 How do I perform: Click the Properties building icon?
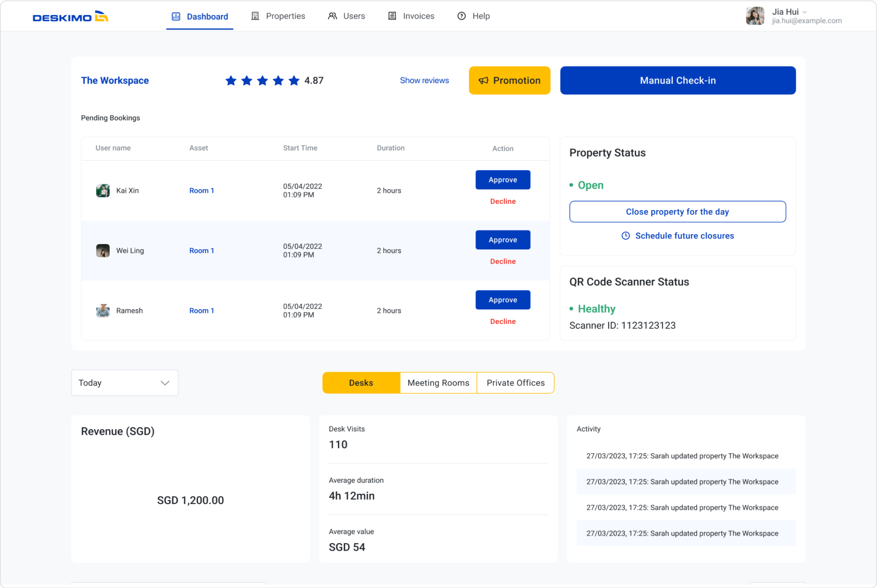(255, 16)
